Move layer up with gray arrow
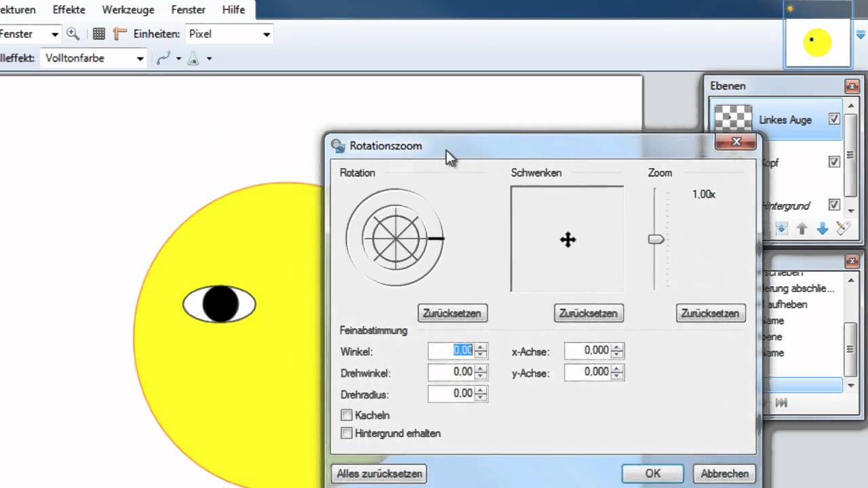 pyautogui.click(x=802, y=228)
